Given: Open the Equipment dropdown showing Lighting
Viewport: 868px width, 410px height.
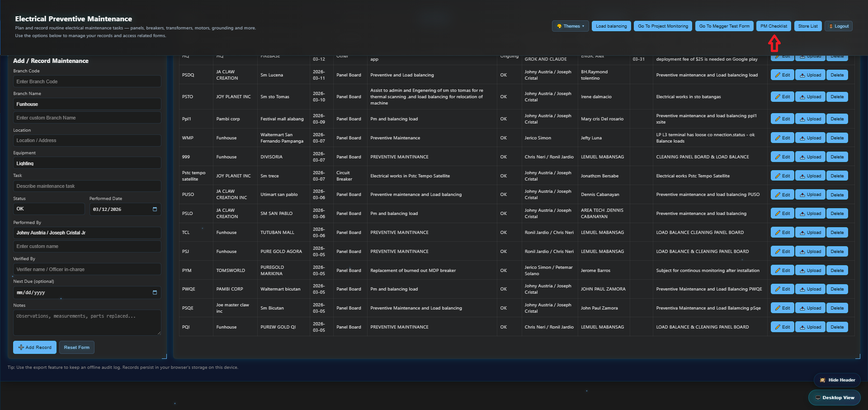Looking at the screenshot, I should (x=87, y=163).
